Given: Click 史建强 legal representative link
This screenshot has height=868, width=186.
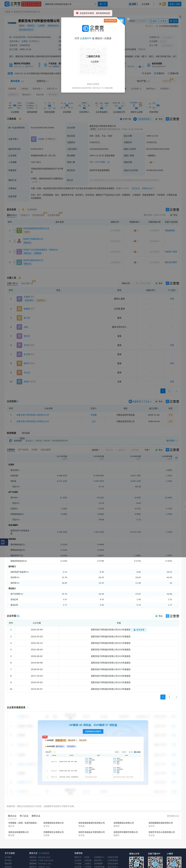Looking at the screenshot, I should point(41,139).
